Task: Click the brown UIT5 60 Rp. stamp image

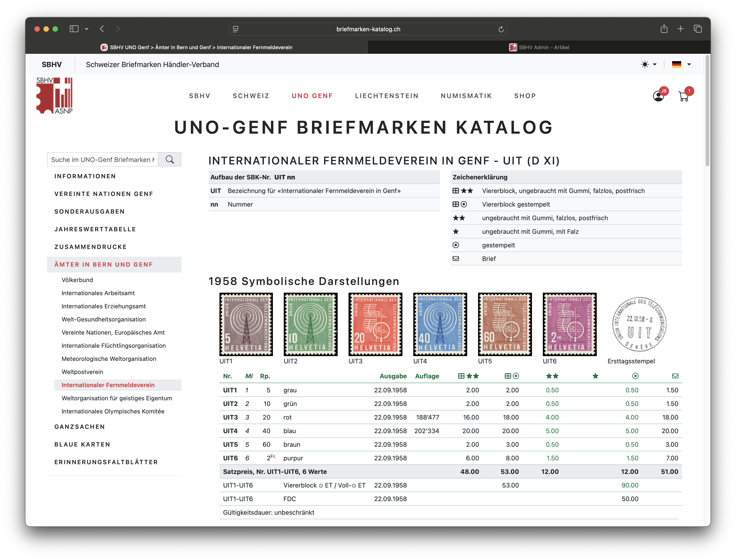Action: 505,324
